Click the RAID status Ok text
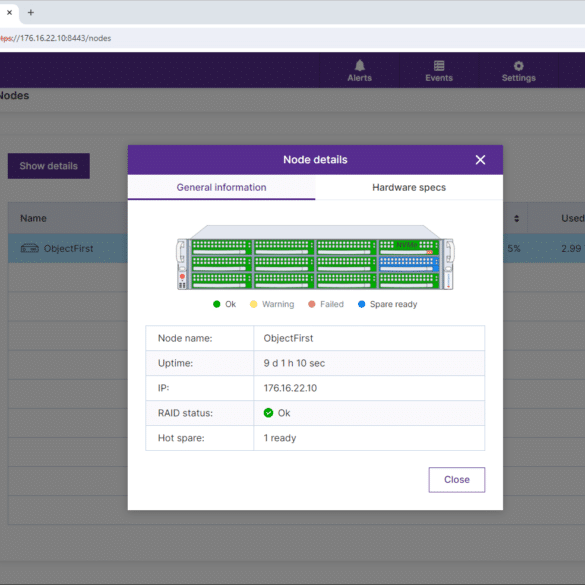The height and width of the screenshot is (585, 585). pyautogui.click(x=284, y=413)
